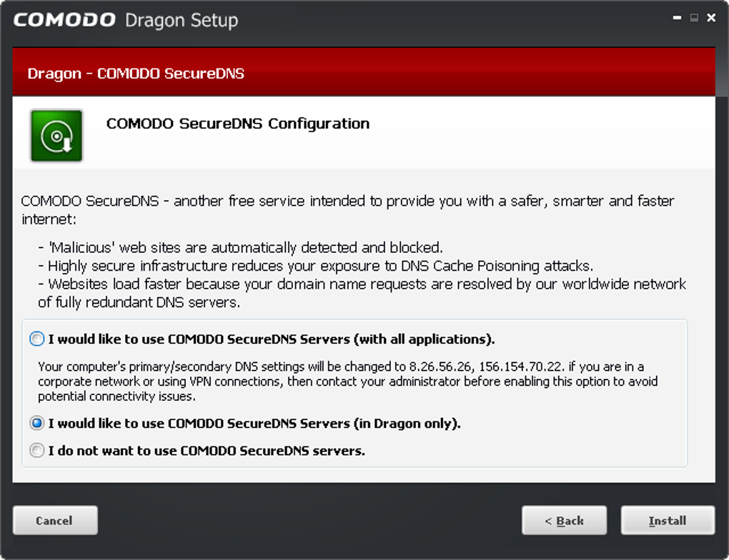Click the DNS Cache Poisoning bullet line
729x560 pixels.
coord(315,266)
